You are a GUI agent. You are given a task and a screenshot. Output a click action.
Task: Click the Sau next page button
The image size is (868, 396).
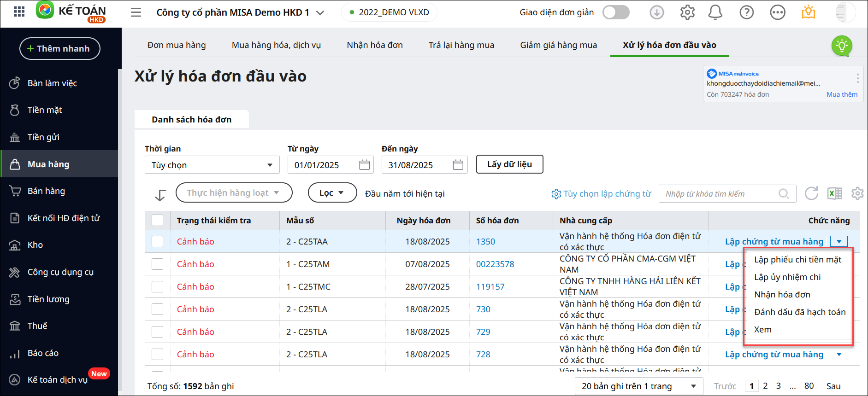833,386
